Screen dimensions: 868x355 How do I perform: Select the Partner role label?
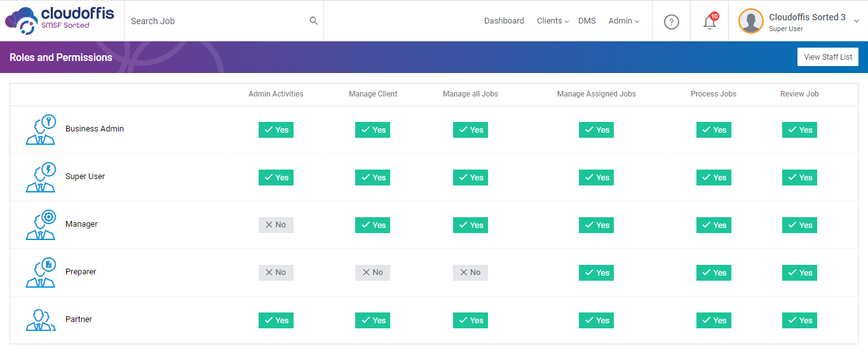[x=79, y=319]
